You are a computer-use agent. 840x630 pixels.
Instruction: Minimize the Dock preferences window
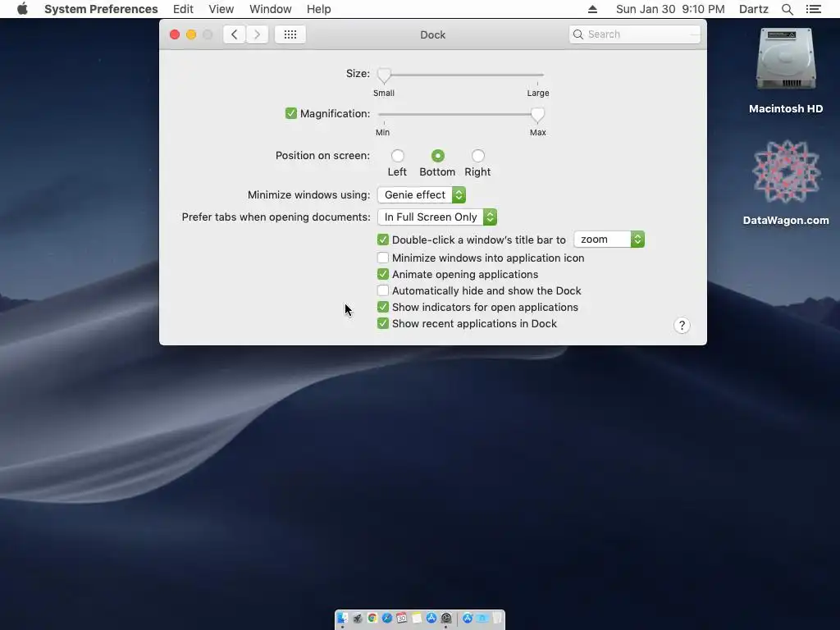(190, 34)
